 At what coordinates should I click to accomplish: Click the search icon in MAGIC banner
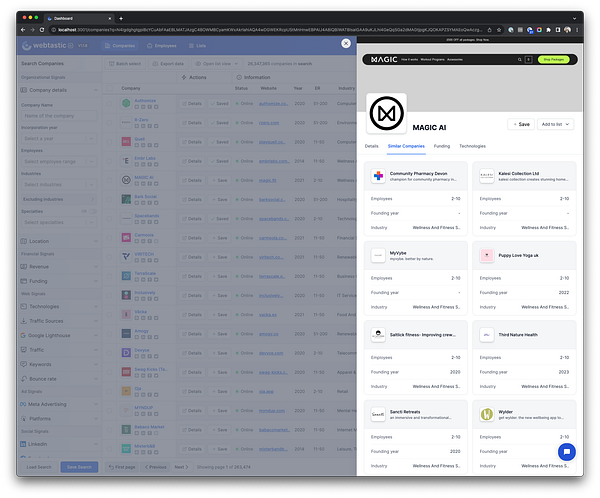coord(519,60)
